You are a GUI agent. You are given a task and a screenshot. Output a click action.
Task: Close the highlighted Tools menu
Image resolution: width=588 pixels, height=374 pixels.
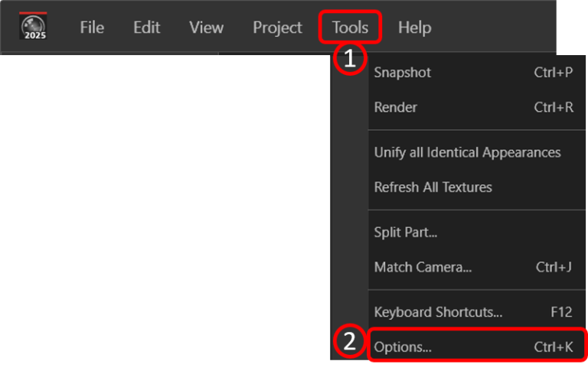(350, 28)
